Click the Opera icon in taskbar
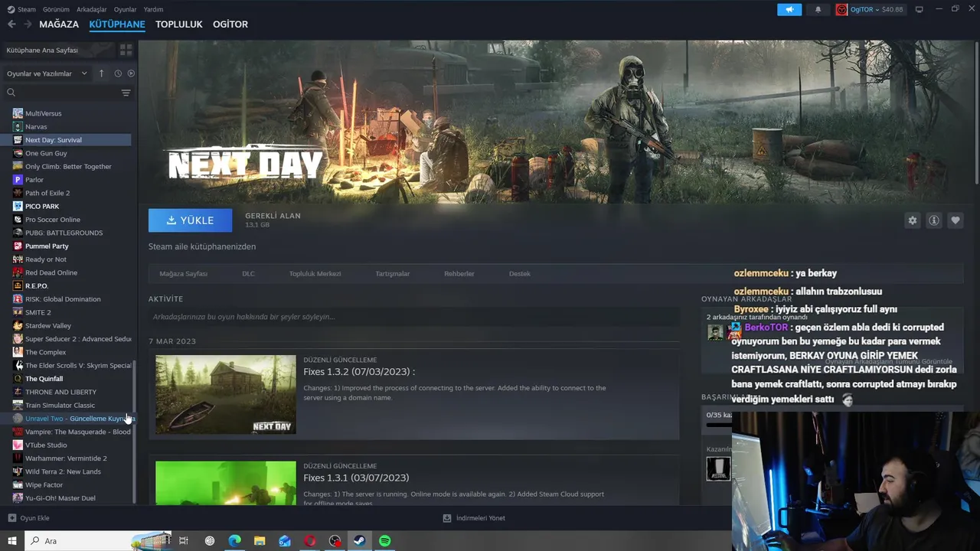980x551 pixels. point(309,541)
